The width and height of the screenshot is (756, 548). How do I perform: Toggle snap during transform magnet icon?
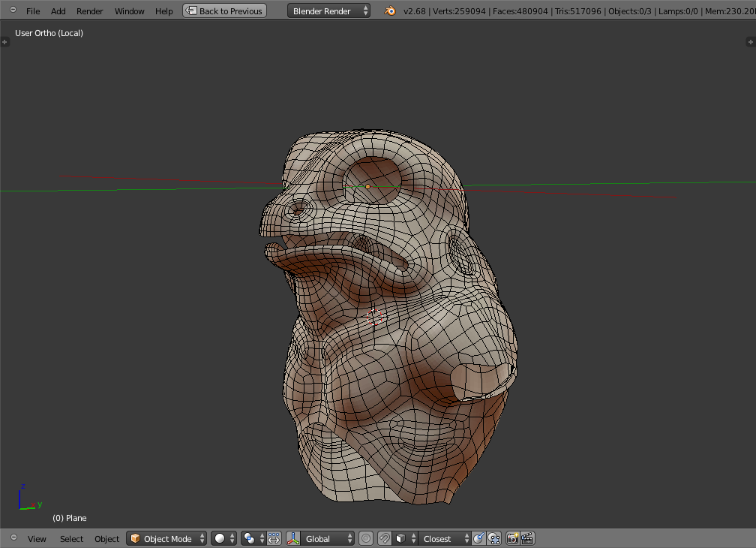point(384,538)
